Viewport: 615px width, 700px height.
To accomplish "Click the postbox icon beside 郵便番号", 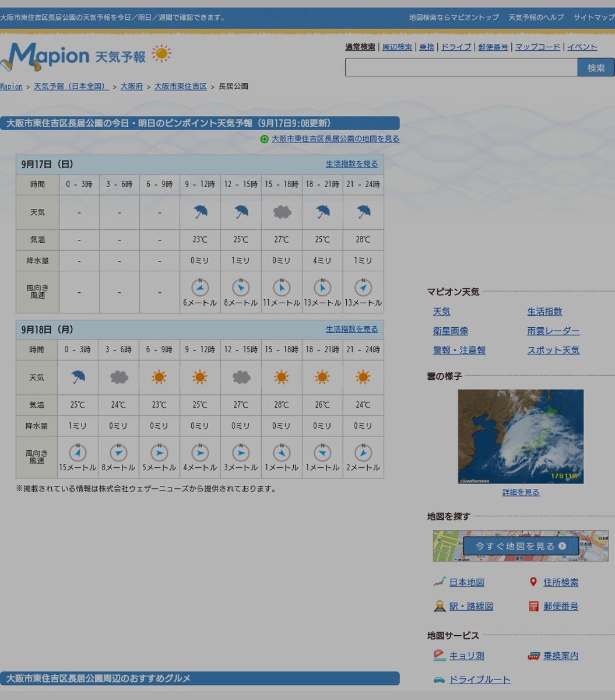I will (533, 606).
